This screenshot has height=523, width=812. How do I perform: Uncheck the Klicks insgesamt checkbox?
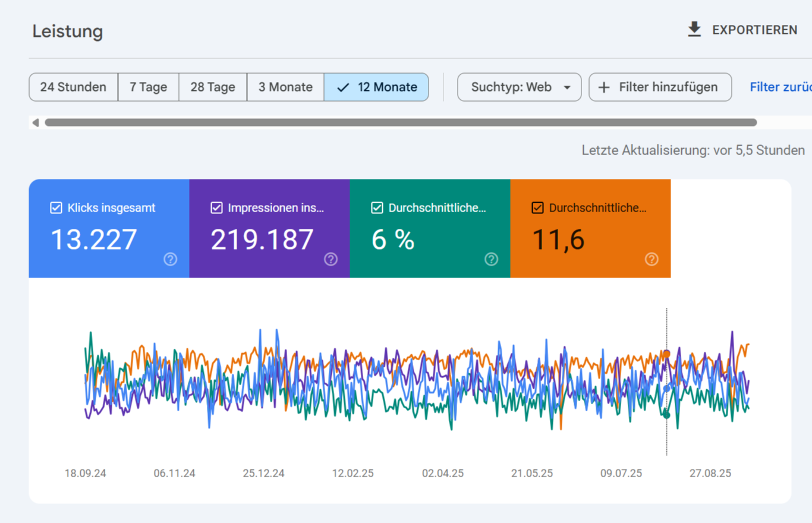point(56,208)
